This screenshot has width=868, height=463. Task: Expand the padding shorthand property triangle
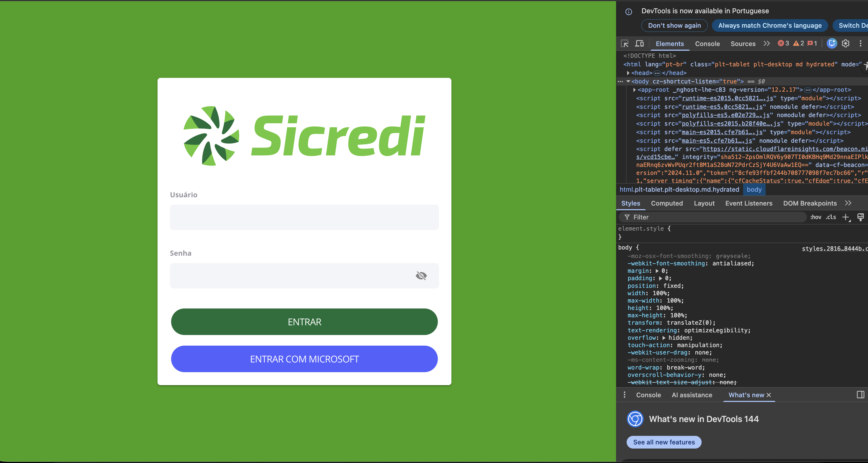click(x=660, y=278)
